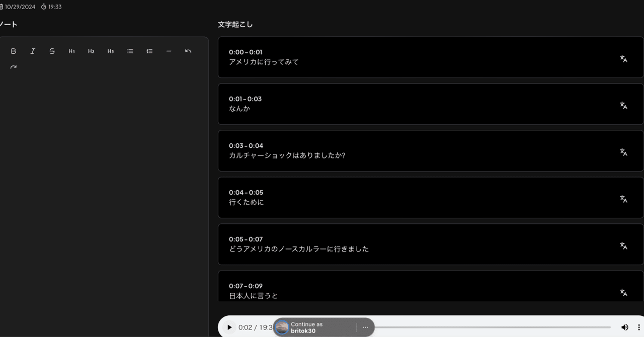Screen dimensions: 644x337
Task: Select the 文字起こし tab
Action: click(x=235, y=24)
